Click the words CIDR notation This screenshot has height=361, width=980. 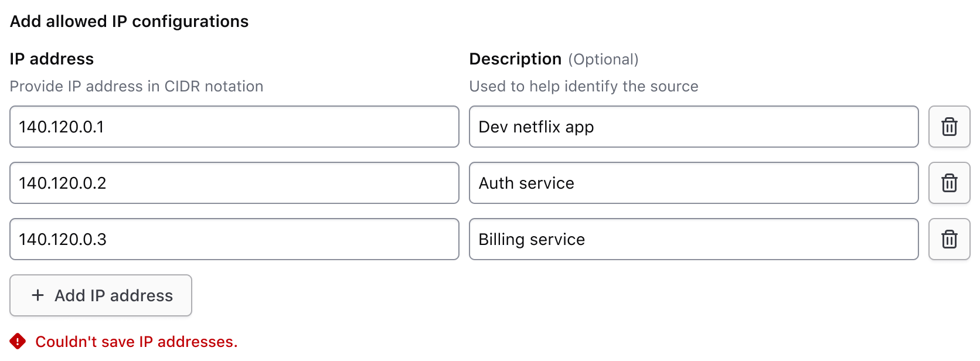(x=213, y=87)
